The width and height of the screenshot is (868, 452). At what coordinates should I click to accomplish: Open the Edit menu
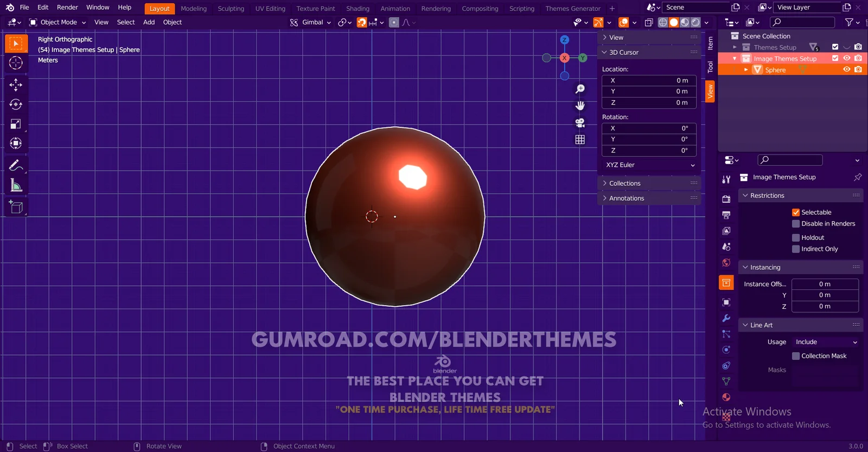[x=43, y=8]
